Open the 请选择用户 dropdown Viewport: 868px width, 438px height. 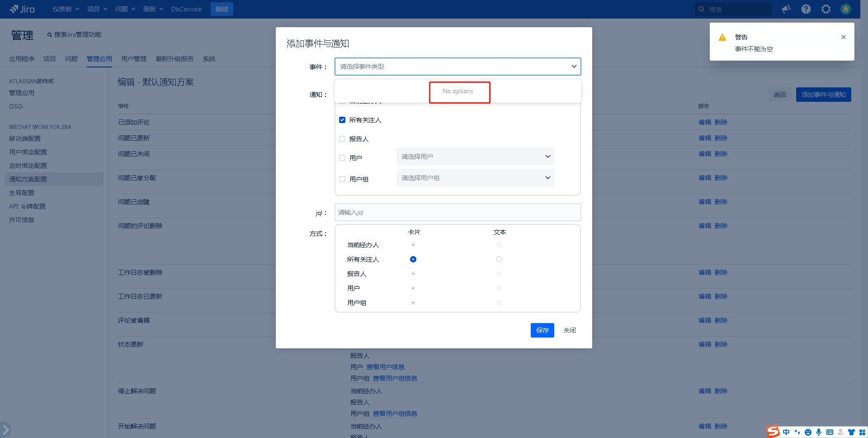475,157
